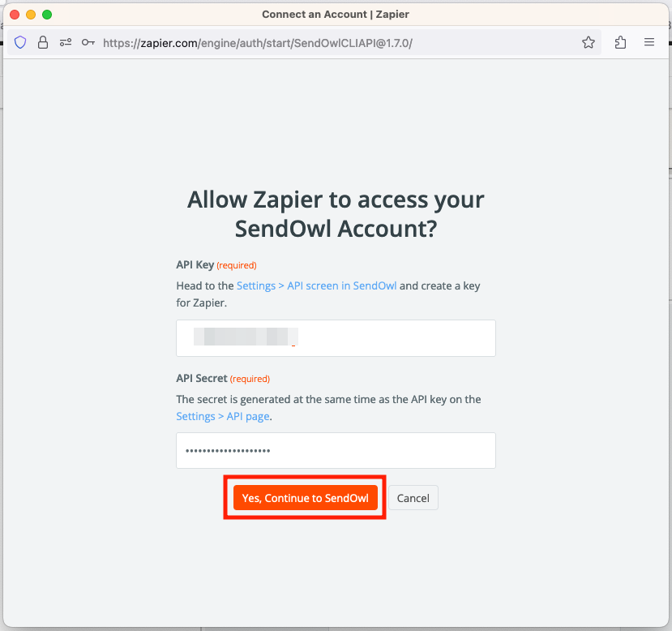Open Settings > API screen in SendOwl link
The width and height of the screenshot is (672, 631).
316,286
